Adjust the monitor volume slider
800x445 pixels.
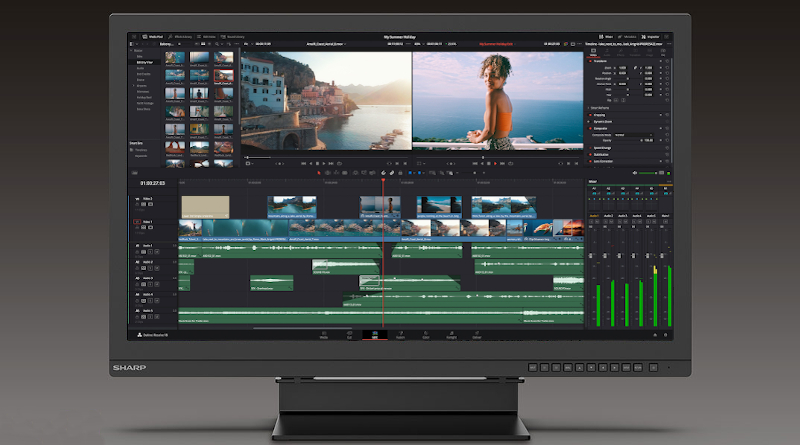[648, 172]
